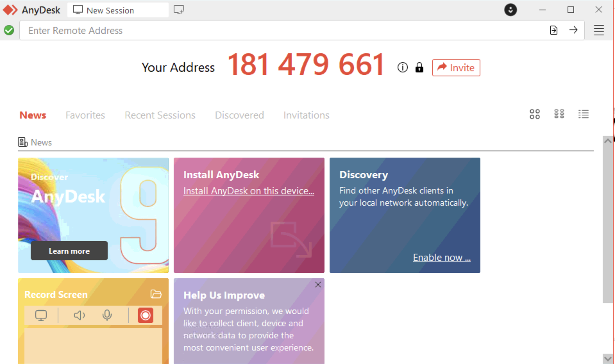Image resolution: width=615 pixels, height=364 pixels.
Task: Click the vertical scrollbar thumb
Action: 608,224
